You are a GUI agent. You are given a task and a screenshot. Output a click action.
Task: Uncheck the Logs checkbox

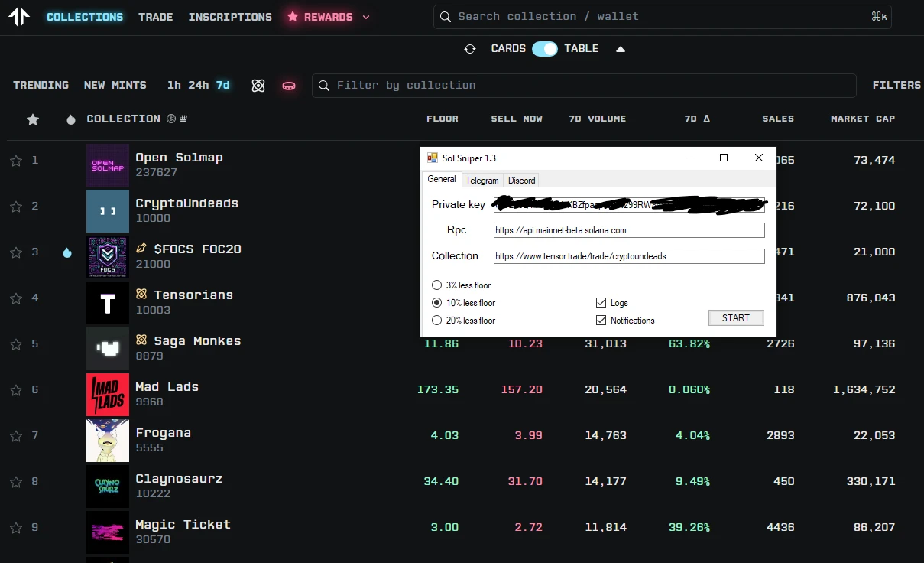(601, 303)
